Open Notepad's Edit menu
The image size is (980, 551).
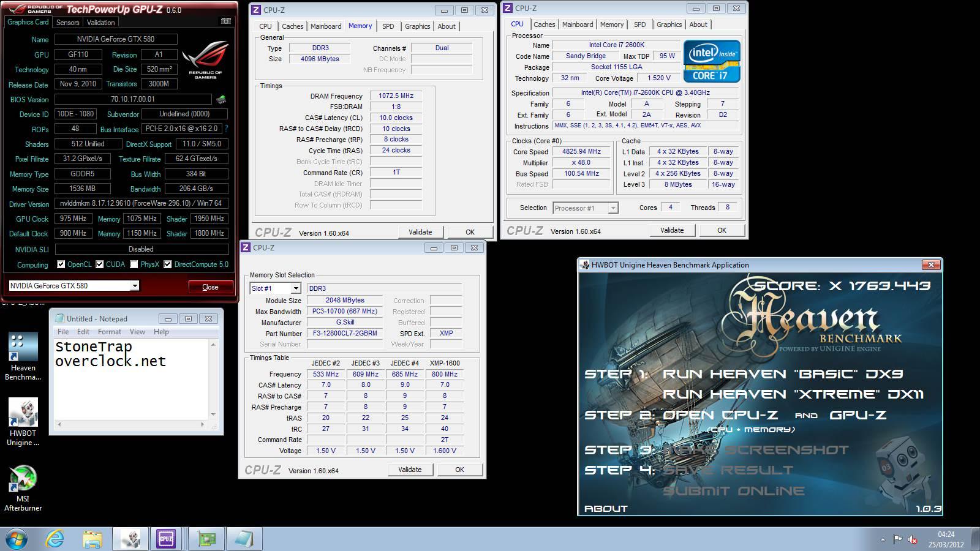pos(83,332)
